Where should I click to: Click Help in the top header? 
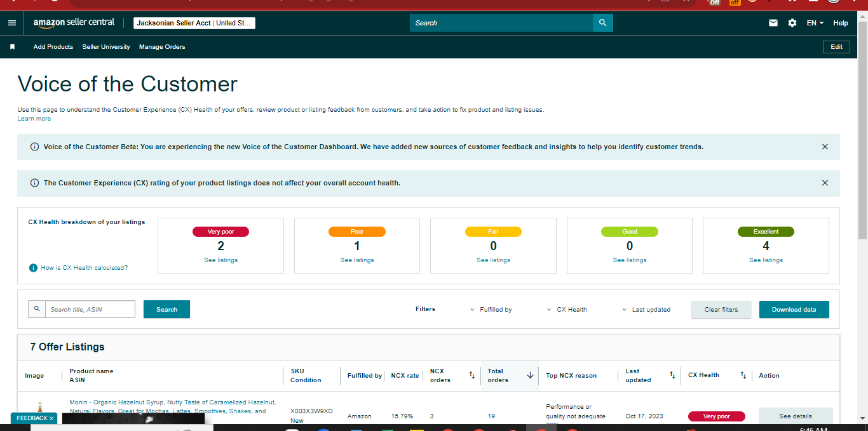coord(841,23)
